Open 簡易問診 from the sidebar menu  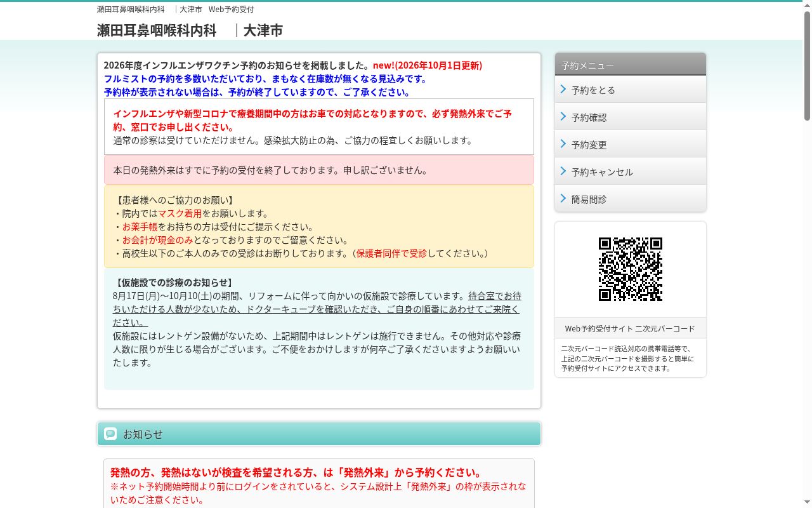[x=631, y=199]
